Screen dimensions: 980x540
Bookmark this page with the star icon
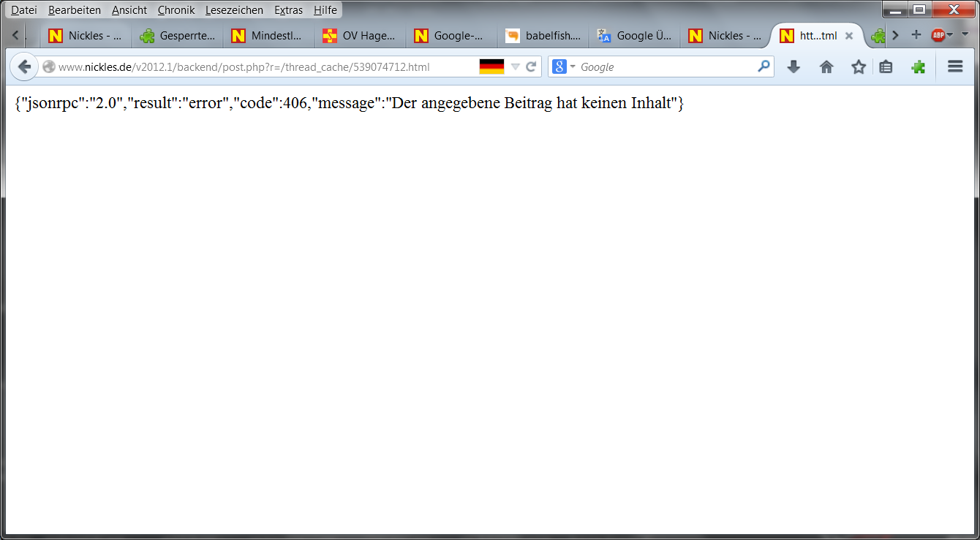(x=859, y=67)
